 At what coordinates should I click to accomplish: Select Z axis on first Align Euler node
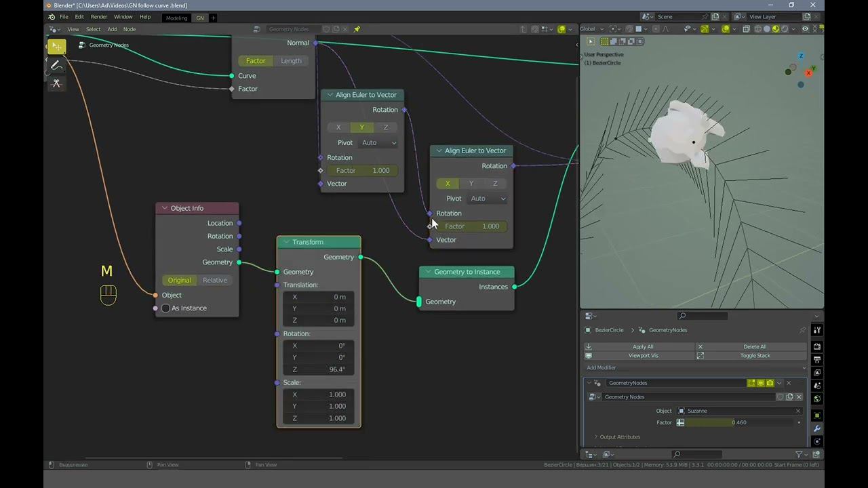point(386,127)
